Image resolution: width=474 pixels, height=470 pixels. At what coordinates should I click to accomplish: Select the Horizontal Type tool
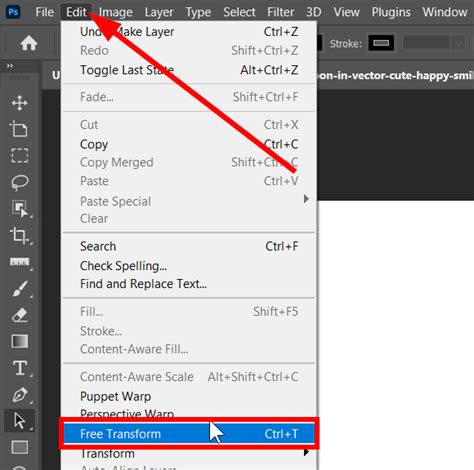pos(20,368)
